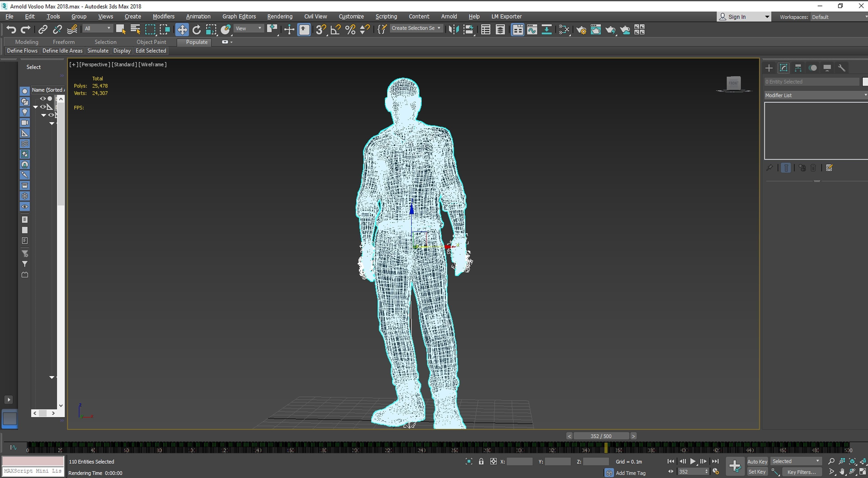
Task: Activate the Select Object tool
Action: click(x=121, y=30)
